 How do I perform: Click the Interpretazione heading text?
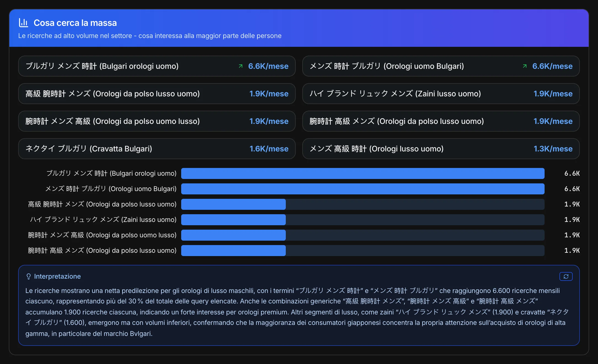click(x=57, y=276)
